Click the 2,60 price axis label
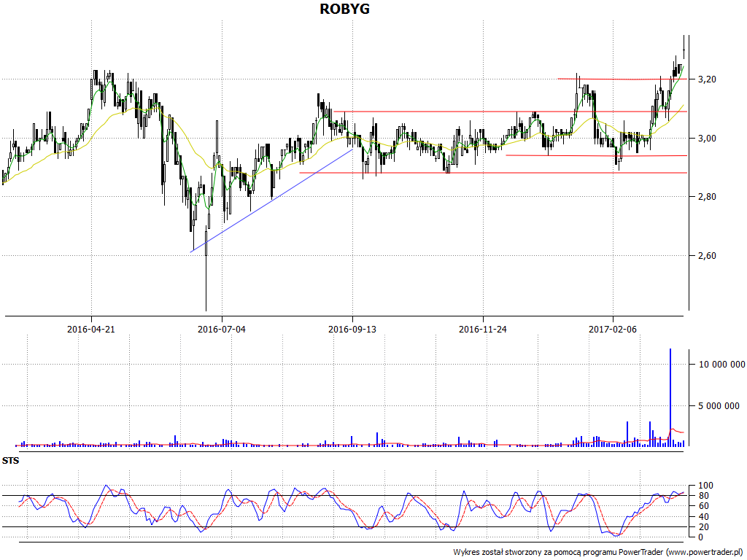This screenshot has width=747, height=560. tap(707, 256)
